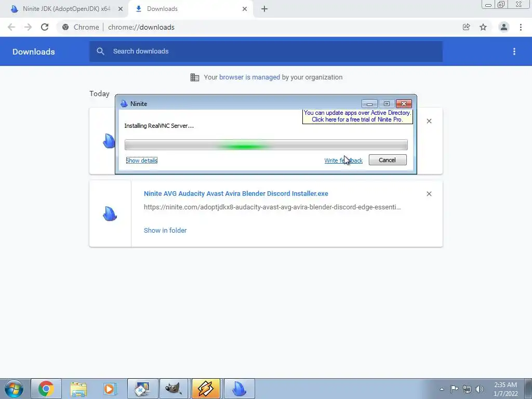Open the Downloads page more actions menu
This screenshot has width=532, height=399.
tap(514, 51)
